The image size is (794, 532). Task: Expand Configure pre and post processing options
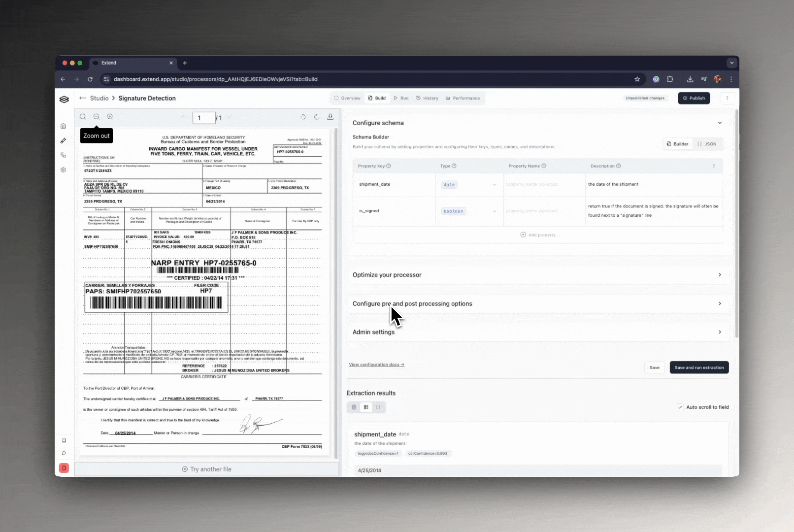pos(537,303)
